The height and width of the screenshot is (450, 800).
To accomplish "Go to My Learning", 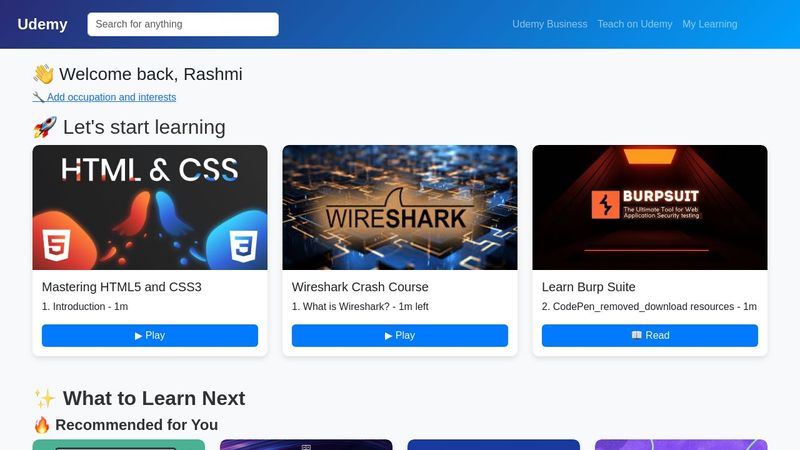I will [710, 24].
